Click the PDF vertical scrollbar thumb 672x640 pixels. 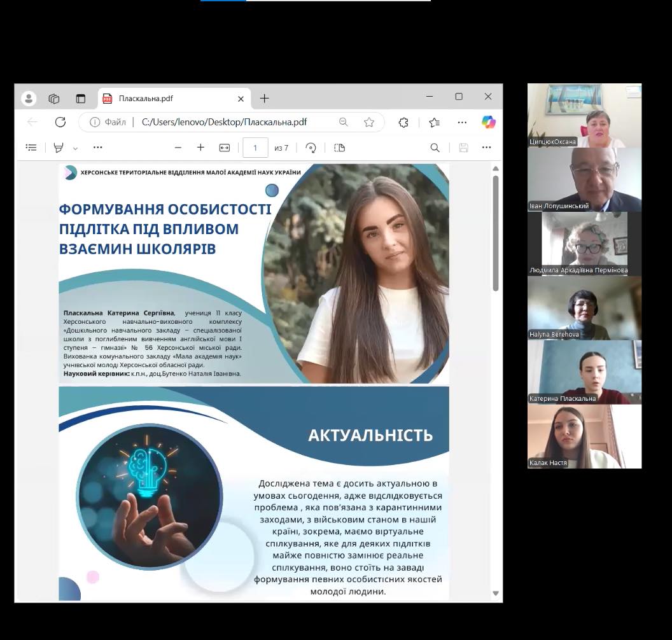pyautogui.click(x=496, y=232)
